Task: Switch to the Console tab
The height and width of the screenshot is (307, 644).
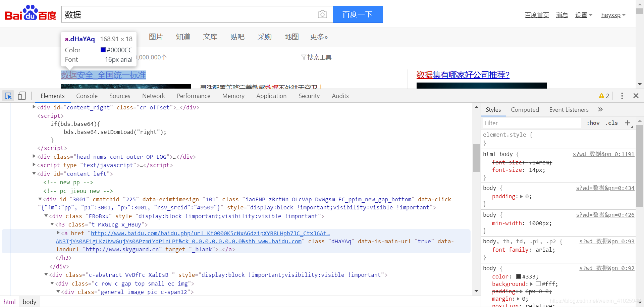Action: click(x=87, y=96)
